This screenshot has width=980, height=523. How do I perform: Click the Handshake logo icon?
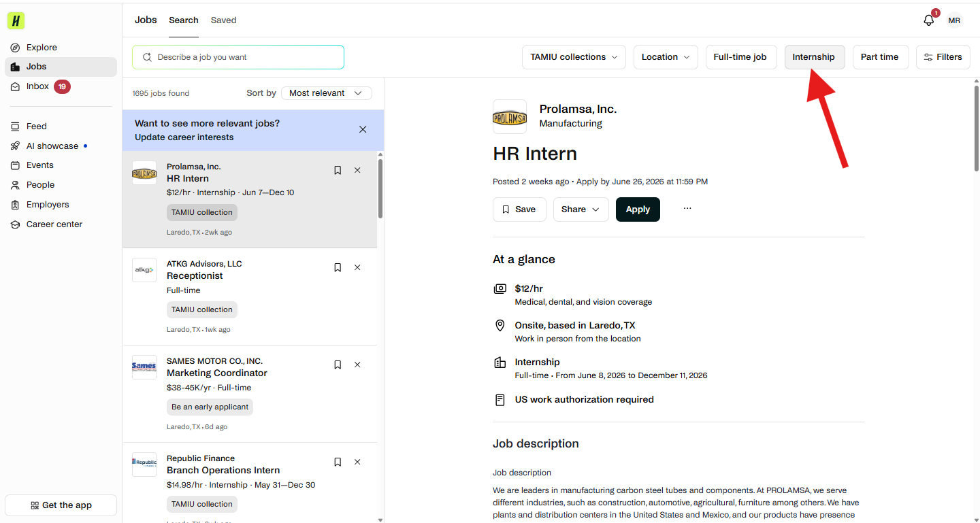pyautogui.click(x=16, y=20)
